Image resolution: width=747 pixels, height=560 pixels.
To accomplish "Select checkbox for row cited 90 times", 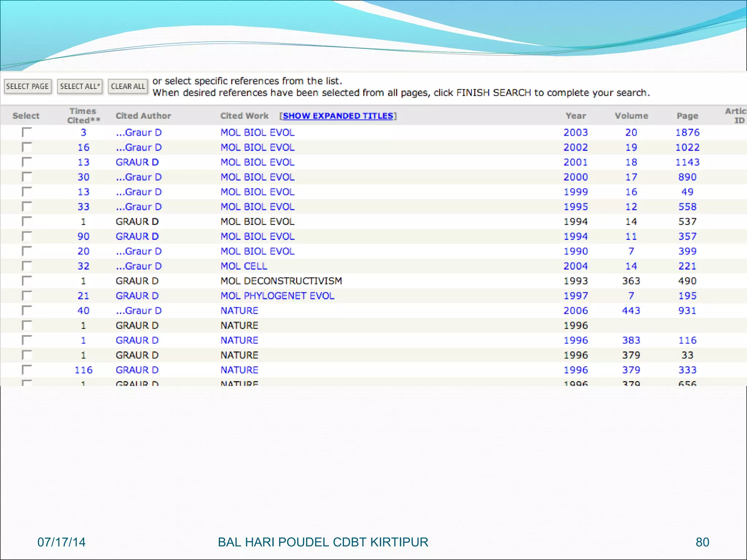I will (27, 236).
